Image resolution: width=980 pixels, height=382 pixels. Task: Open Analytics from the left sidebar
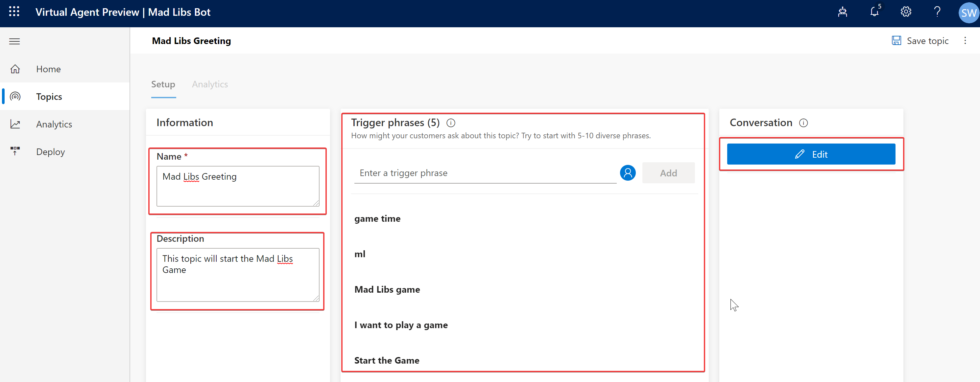54,124
